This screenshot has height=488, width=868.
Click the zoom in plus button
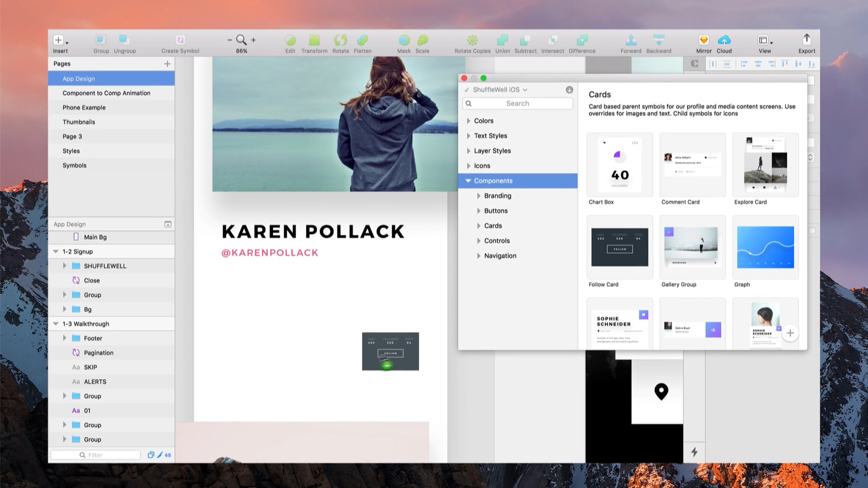[254, 40]
